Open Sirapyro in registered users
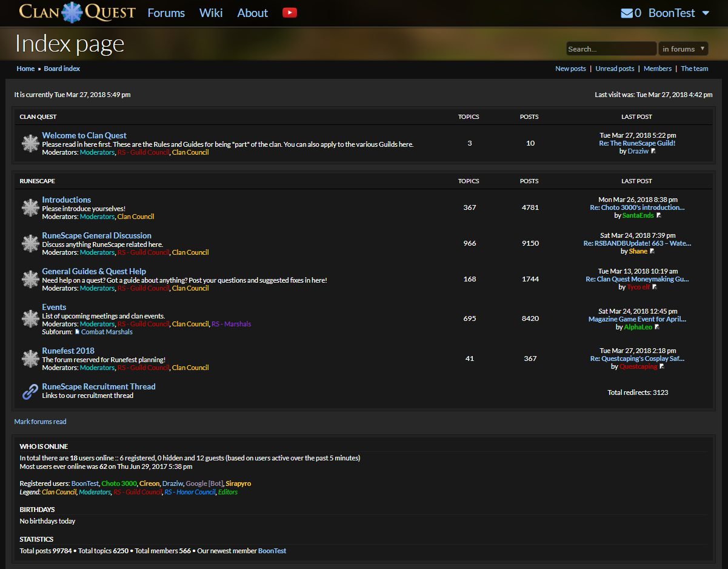The image size is (728, 569). [238, 483]
